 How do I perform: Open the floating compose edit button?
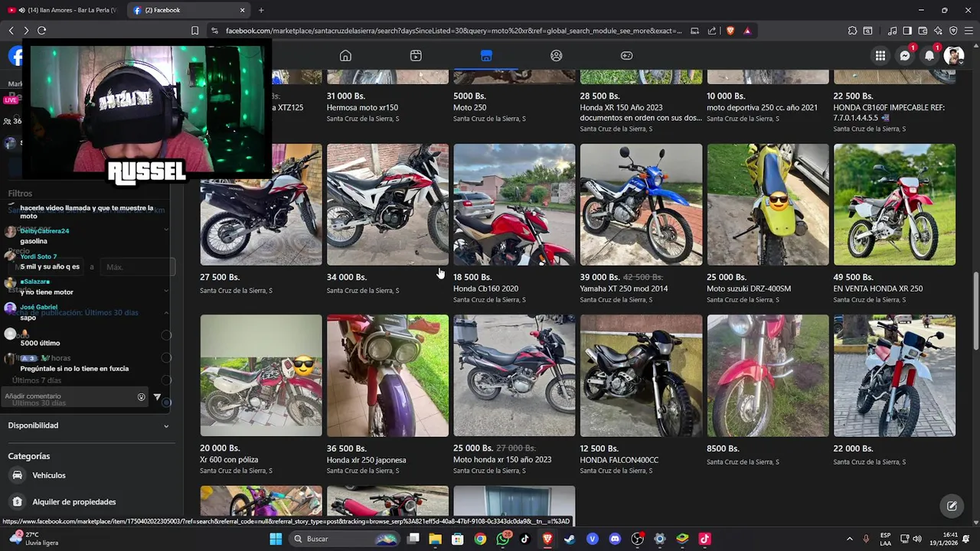(952, 506)
